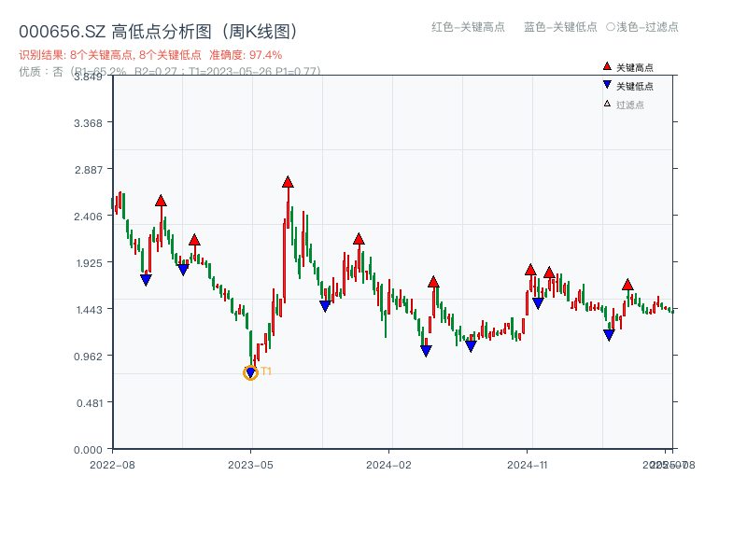Click the blue key-low triangle after the mid-2023 peak

[x=325, y=306]
